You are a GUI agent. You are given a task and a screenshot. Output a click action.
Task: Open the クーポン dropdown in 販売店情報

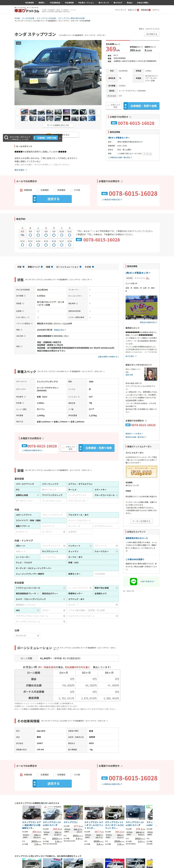[x=147, y=154]
